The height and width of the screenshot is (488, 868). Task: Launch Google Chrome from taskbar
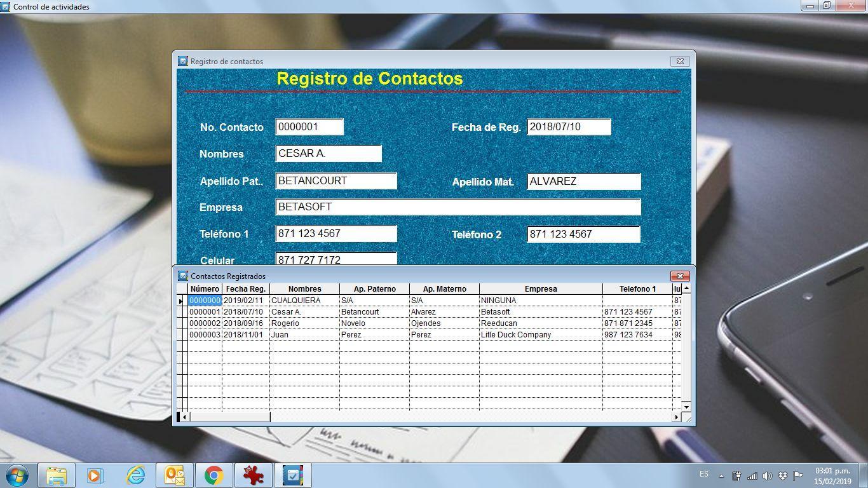214,475
